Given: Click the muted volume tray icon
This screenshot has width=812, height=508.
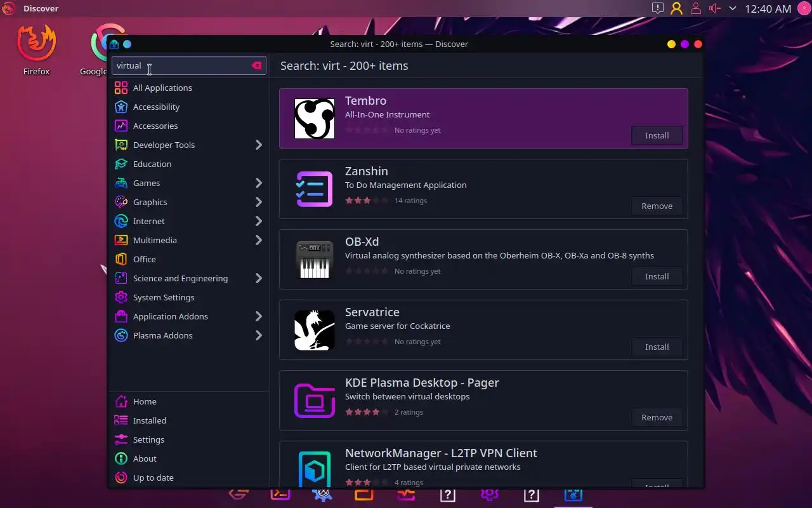Looking at the screenshot, I should (715, 8).
